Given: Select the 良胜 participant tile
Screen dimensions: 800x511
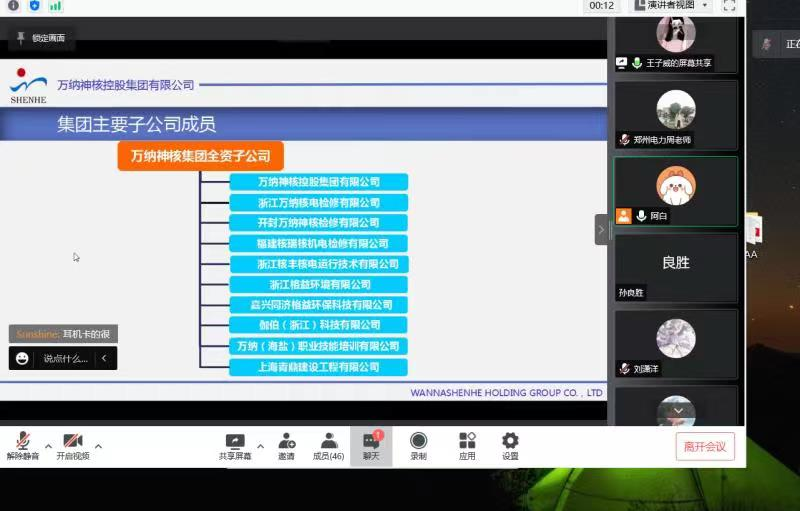Looking at the screenshot, I should pyautogui.click(x=676, y=268).
